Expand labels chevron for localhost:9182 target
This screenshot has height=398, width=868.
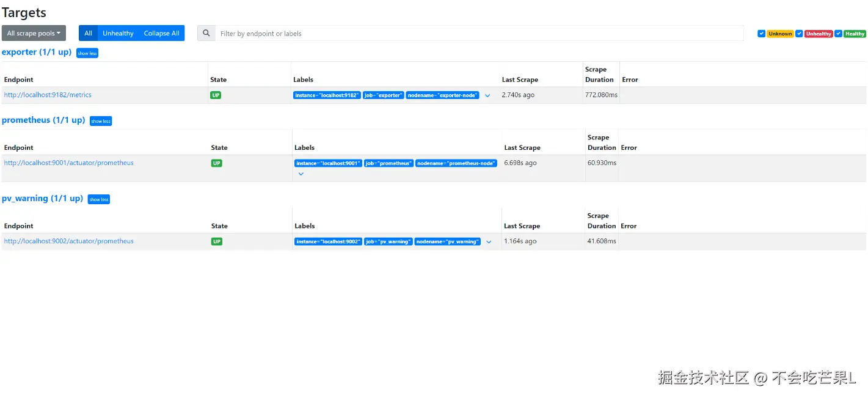(x=487, y=95)
